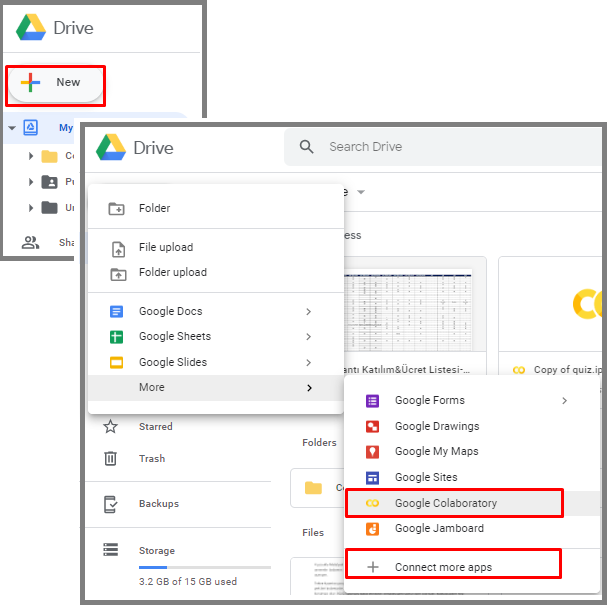Expand Google Forms submenu chevron
Viewport: 611px width, 609px height.
click(565, 401)
